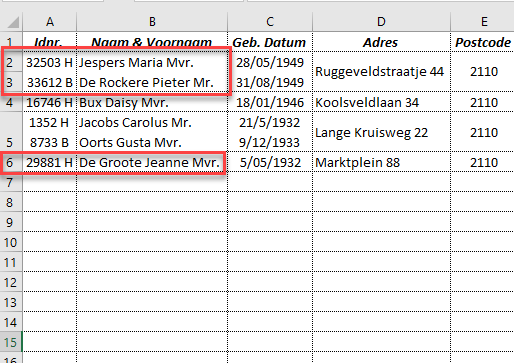Select column E header

click(x=482, y=22)
